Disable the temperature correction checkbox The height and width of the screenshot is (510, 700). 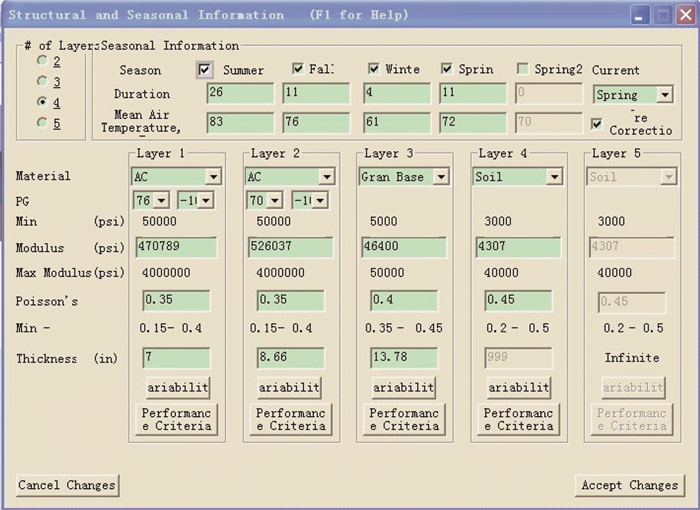[597, 124]
